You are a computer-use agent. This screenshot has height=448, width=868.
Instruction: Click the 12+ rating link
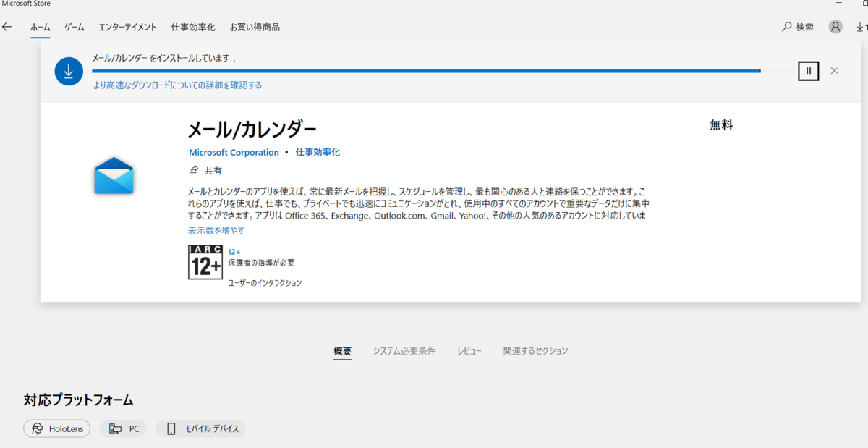[234, 252]
